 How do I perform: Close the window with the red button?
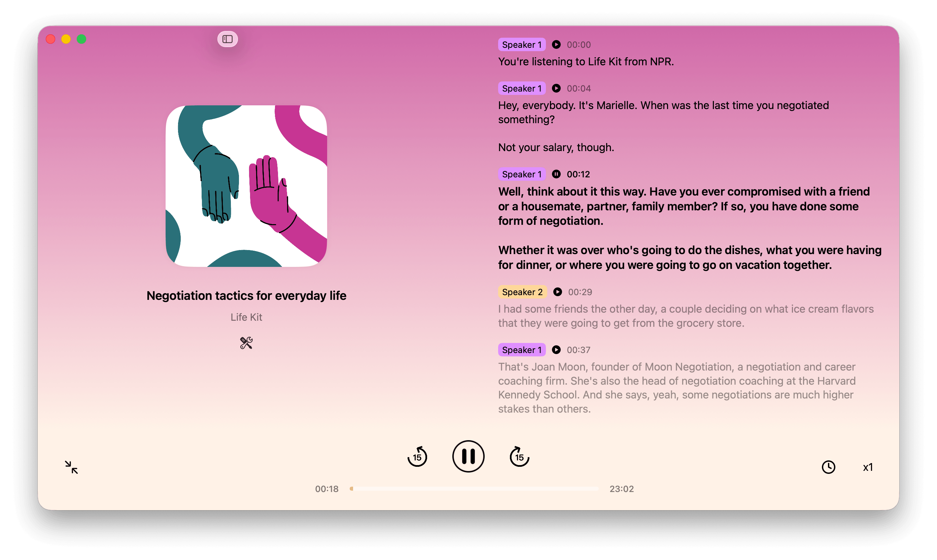(50, 39)
